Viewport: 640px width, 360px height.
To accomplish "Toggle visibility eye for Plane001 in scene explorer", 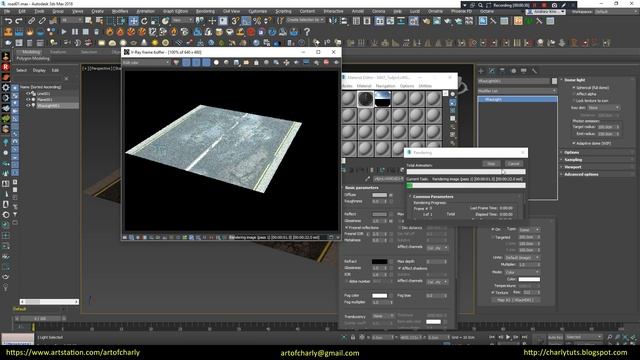I will tap(28, 99).
